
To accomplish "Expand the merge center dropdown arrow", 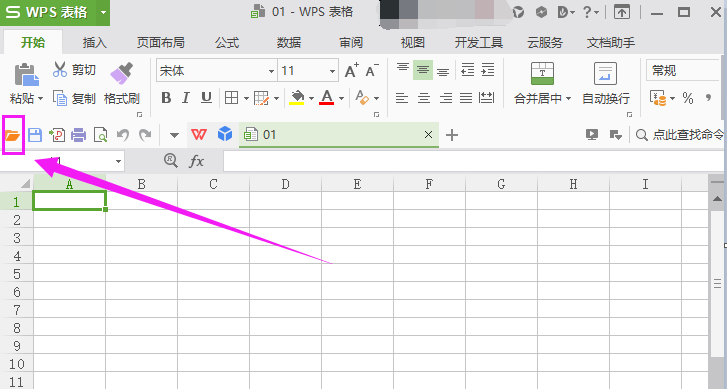I will tap(568, 99).
